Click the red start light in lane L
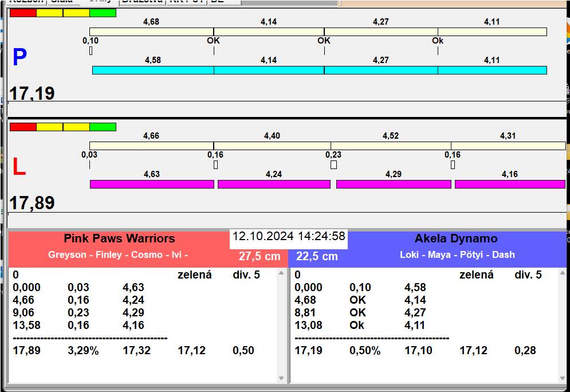 [22, 127]
